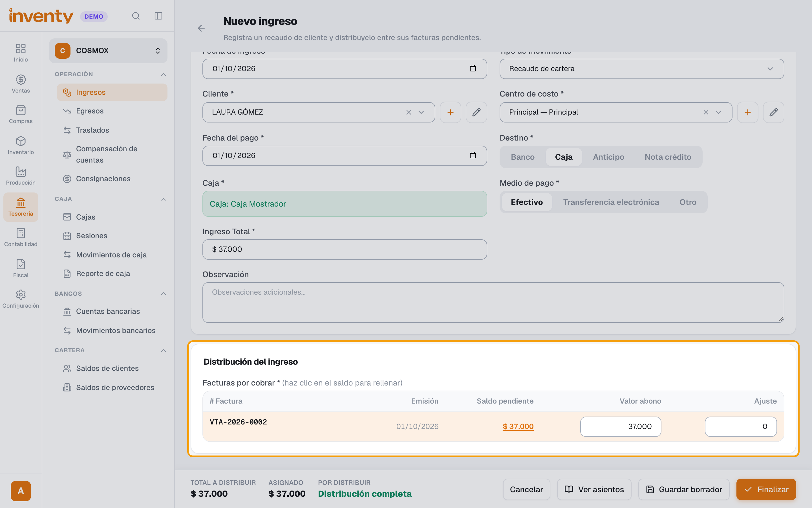Choose Efectivo as medio de pago
The image size is (812, 508).
(526, 202)
